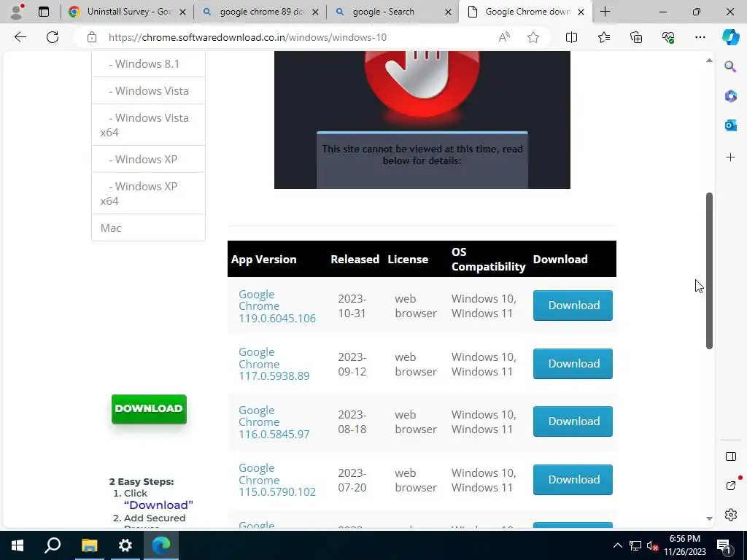Image resolution: width=747 pixels, height=560 pixels.
Task: Open Windows taskbar search
Action: tap(53, 545)
